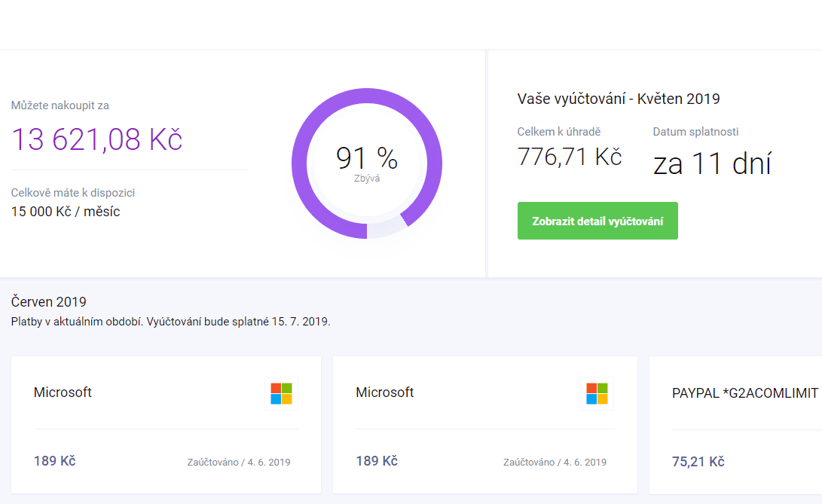
Task: Click the total due 776,71 Kč
Action: click(x=570, y=156)
